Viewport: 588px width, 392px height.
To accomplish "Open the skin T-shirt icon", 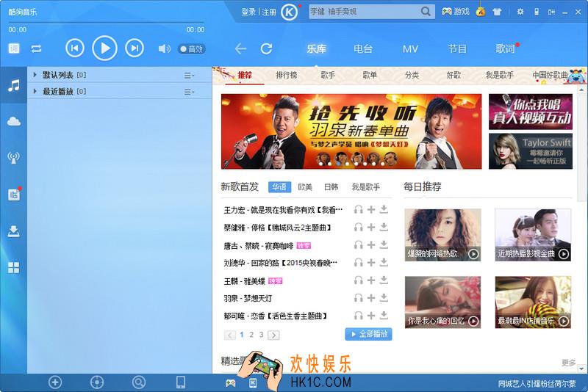I will click(498, 12).
